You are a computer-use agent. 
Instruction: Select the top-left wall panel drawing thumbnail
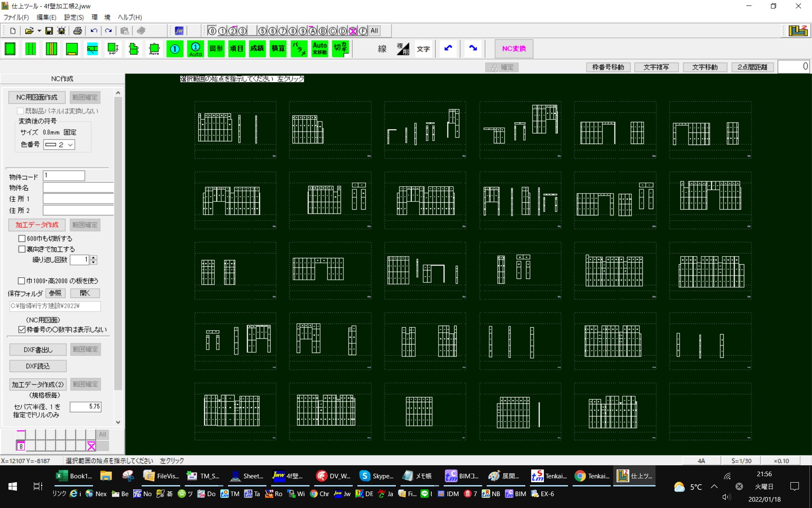(x=235, y=130)
